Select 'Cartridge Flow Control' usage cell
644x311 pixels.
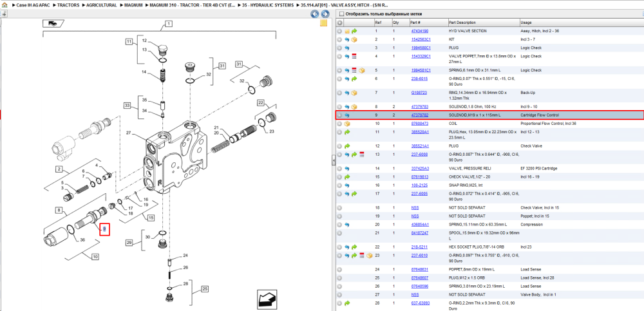pos(539,115)
